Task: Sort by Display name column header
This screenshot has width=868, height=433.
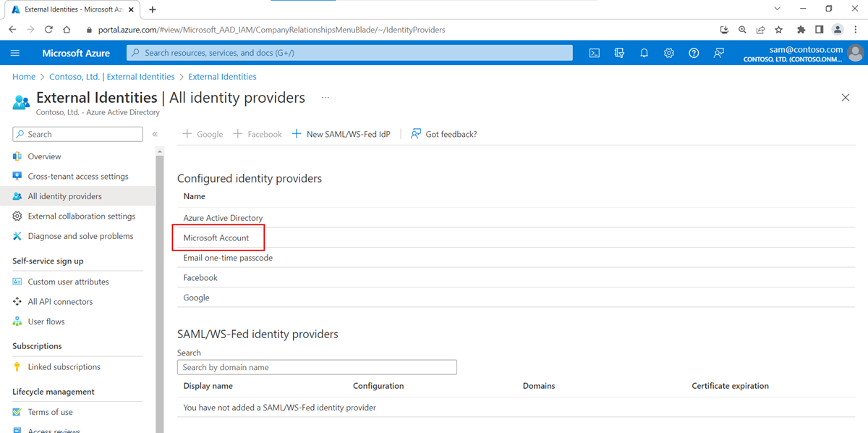Action: click(208, 386)
